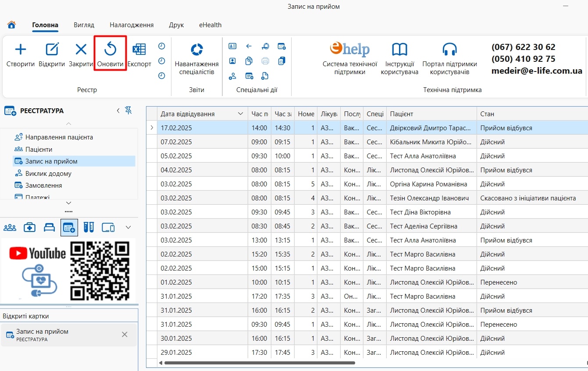
Task: Click the portrait photo icon in Спеціальні дії
Action: click(232, 61)
